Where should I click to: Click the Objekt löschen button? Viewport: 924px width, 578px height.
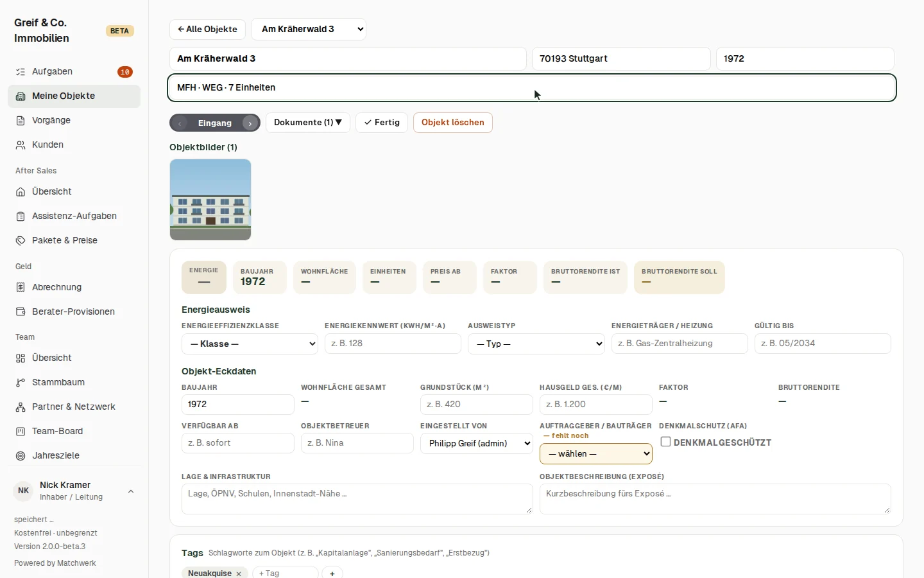click(x=453, y=123)
